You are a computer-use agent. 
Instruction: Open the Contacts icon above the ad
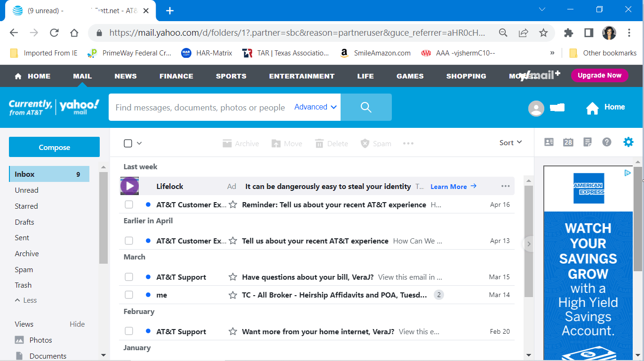pyautogui.click(x=549, y=141)
